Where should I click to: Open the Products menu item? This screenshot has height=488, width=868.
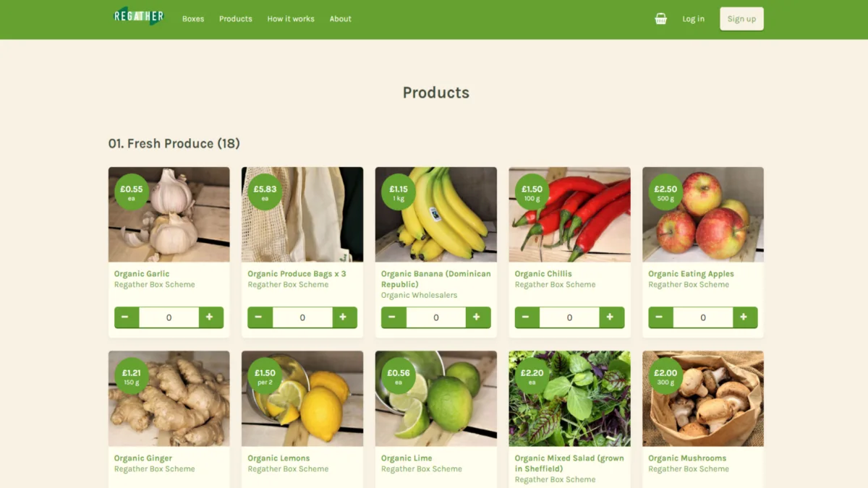coord(236,19)
